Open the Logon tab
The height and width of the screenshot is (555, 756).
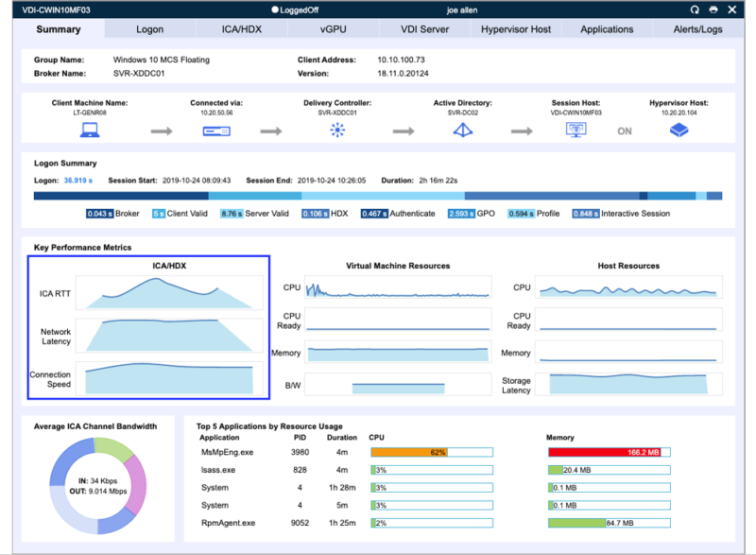[150, 29]
